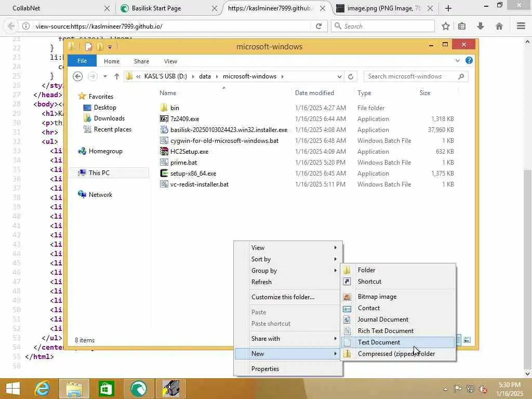Open recent locations dropdown arrow

[105, 76]
